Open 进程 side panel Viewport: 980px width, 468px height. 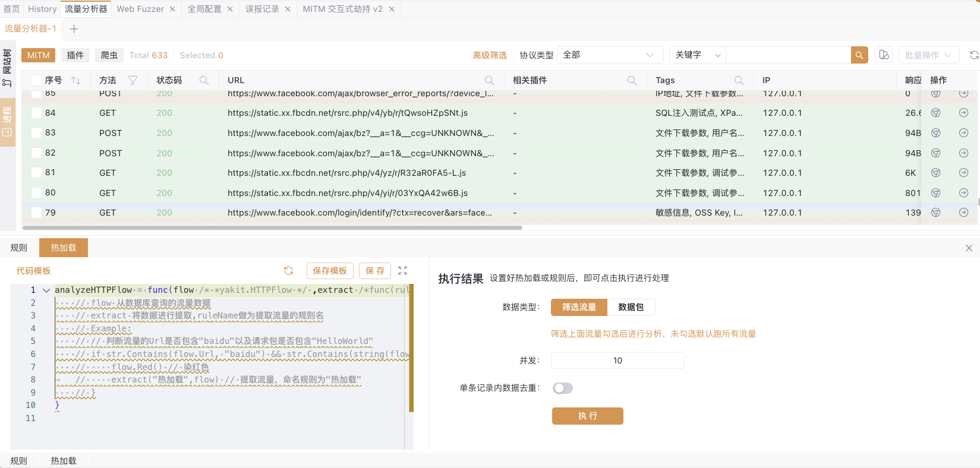coord(7,122)
